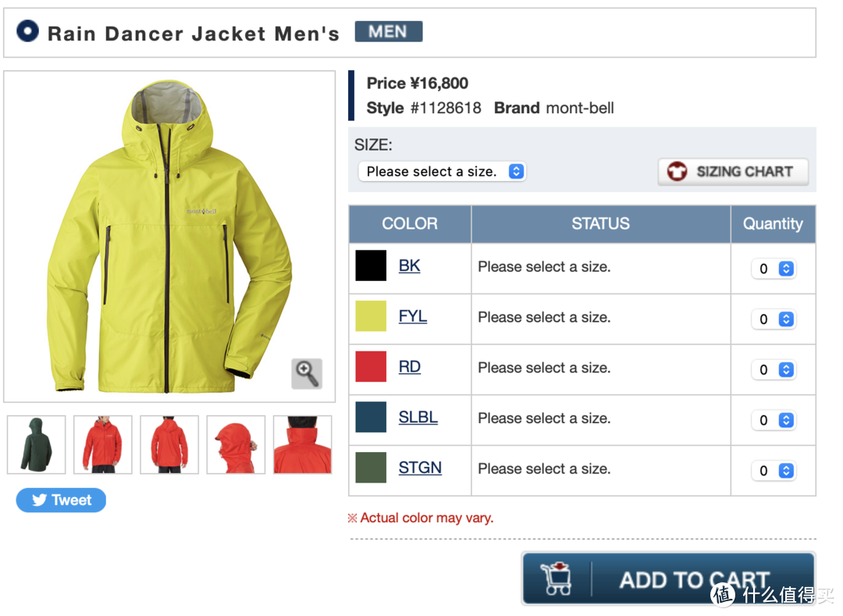View the red collar close-up thumbnail
Screen dimensions: 843x616
303,444
